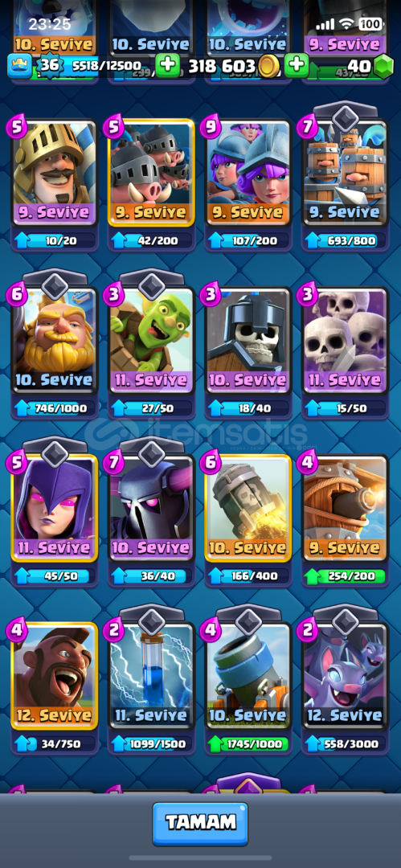Screen dimensions: 401x868
Task: Add gold with the green plus button
Action: (x=167, y=66)
